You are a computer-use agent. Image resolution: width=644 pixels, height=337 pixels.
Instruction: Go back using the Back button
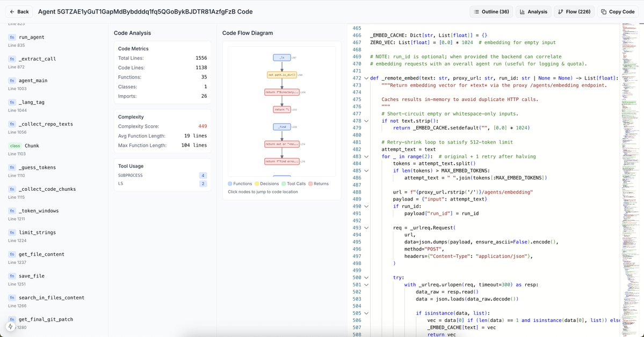(x=19, y=11)
